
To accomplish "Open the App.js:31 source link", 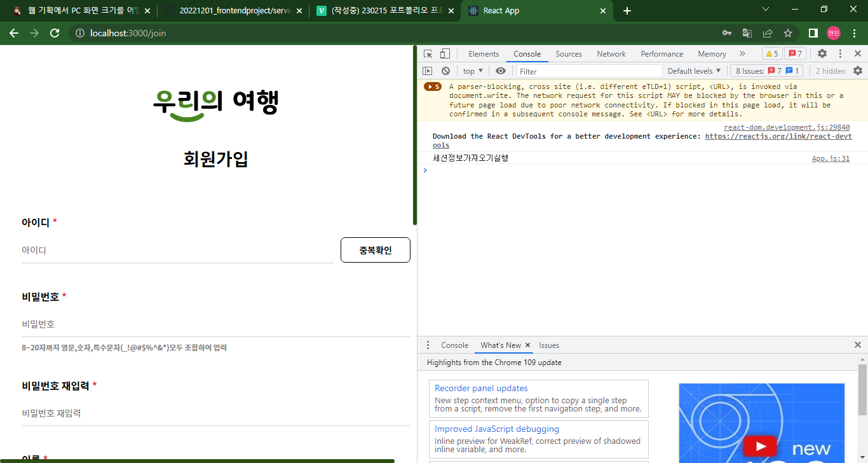I will click(x=831, y=158).
